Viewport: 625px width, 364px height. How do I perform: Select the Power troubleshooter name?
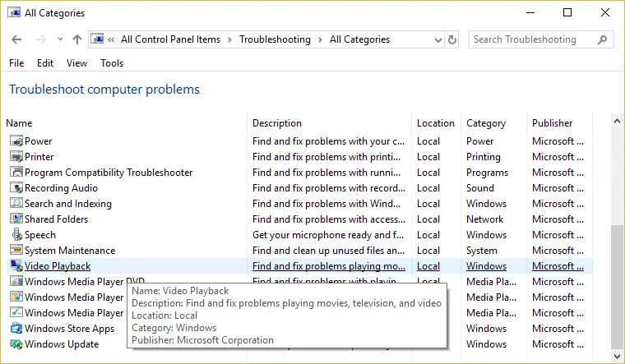click(39, 141)
